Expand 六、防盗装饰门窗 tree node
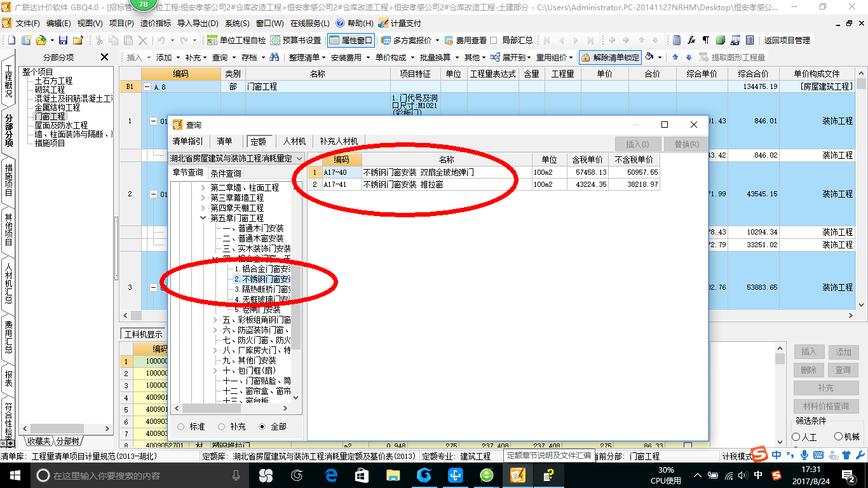868x488 pixels. coord(215,330)
